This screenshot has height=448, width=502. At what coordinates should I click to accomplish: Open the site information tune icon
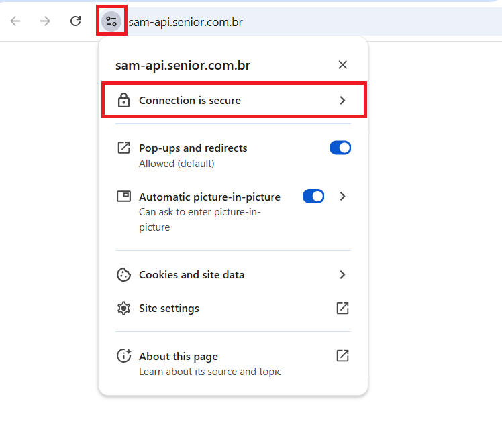(x=111, y=21)
